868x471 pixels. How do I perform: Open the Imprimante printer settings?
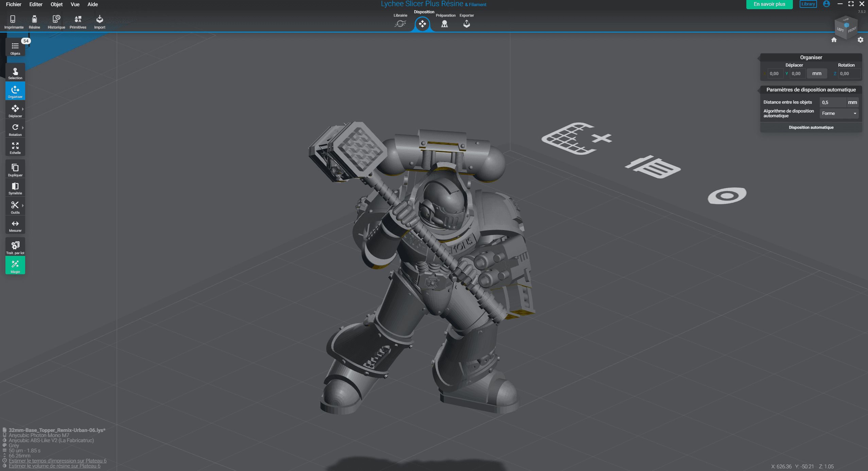coord(14,22)
